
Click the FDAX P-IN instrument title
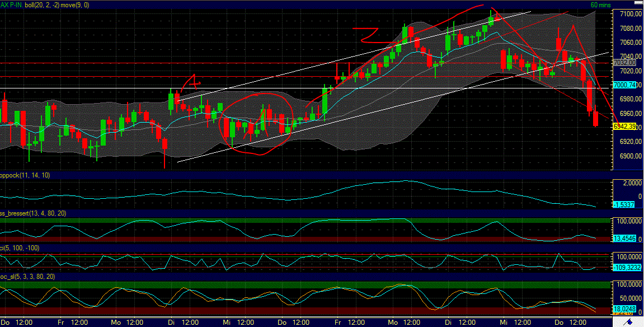(x=12, y=4)
